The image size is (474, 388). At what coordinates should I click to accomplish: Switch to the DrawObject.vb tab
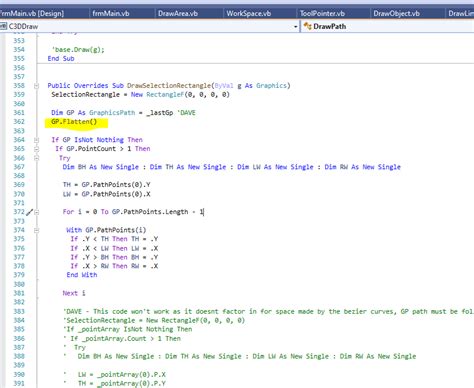(x=396, y=13)
